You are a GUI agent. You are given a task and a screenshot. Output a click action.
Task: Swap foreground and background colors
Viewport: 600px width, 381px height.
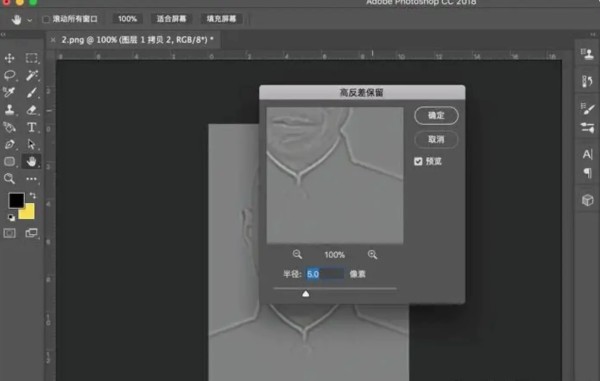click(33, 195)
